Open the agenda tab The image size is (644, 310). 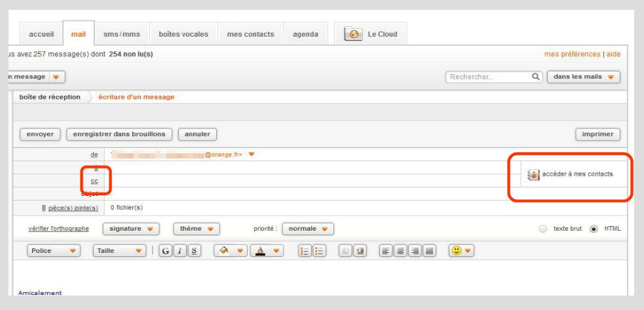[x=305, y=34]
